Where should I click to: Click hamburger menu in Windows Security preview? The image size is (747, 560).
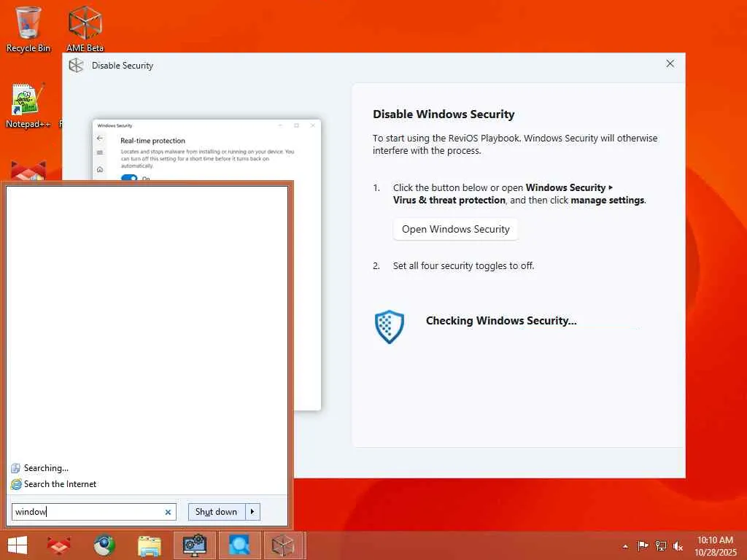tap(99, 152)
